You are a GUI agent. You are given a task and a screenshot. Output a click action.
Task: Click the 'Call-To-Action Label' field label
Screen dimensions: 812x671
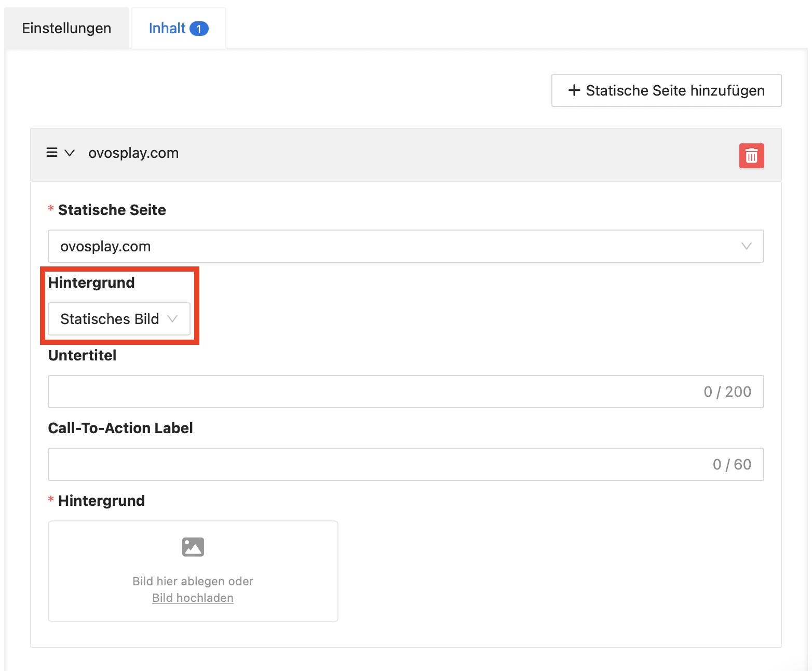tap(120, 428)
